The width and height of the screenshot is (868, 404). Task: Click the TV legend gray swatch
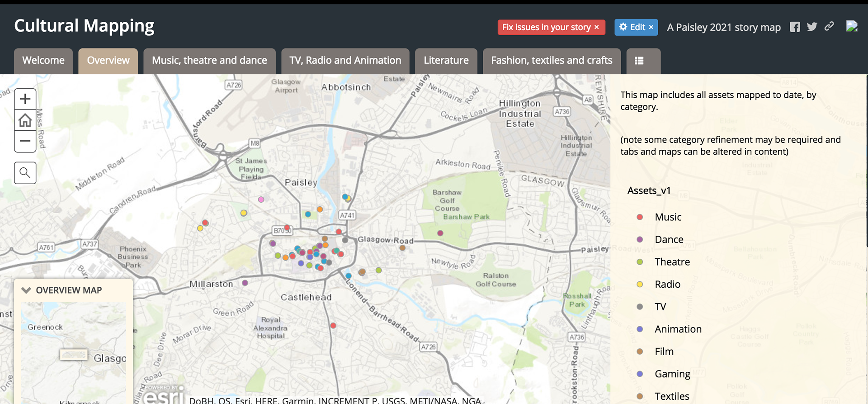[640, 307]
